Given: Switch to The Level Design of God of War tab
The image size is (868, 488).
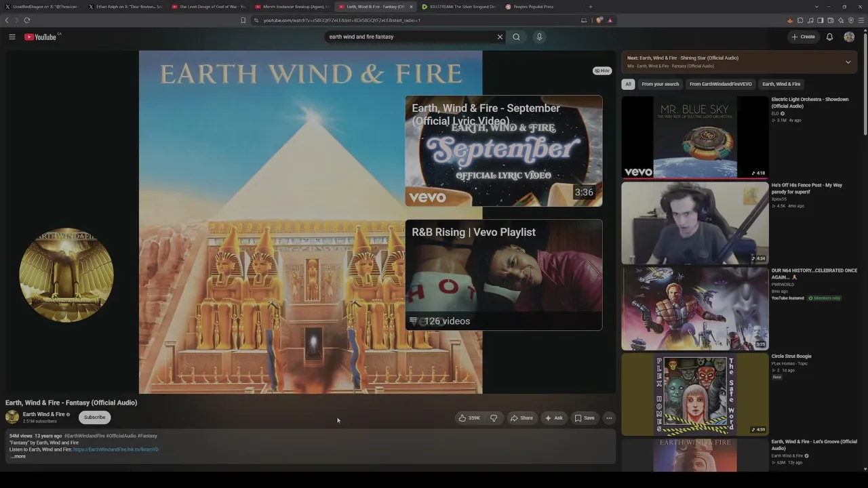Looking at the screenshot, I should point(209,7).
